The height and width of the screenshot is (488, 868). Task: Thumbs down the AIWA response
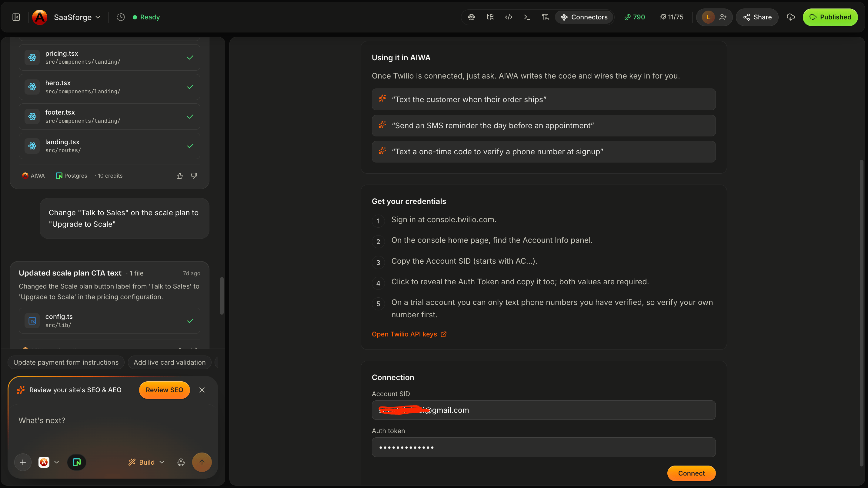point(194,175)
